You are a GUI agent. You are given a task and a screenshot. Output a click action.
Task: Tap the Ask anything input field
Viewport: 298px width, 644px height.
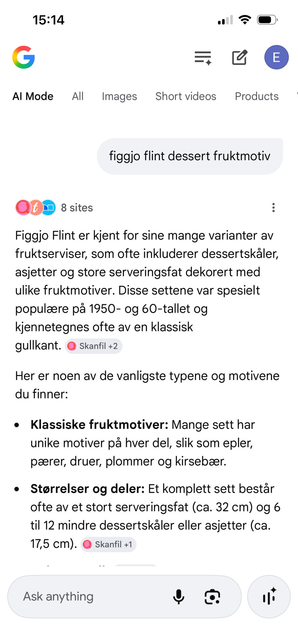[93, 597]
